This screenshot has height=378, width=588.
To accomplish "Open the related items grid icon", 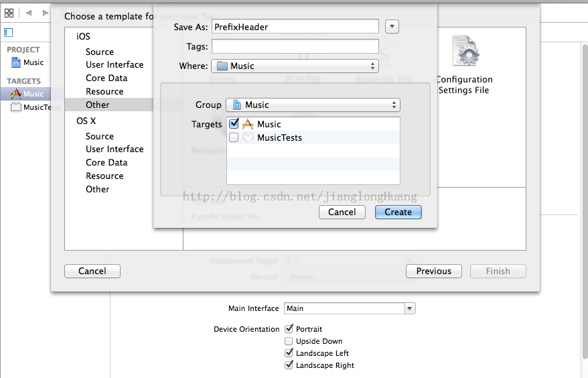I will point(9,13).
